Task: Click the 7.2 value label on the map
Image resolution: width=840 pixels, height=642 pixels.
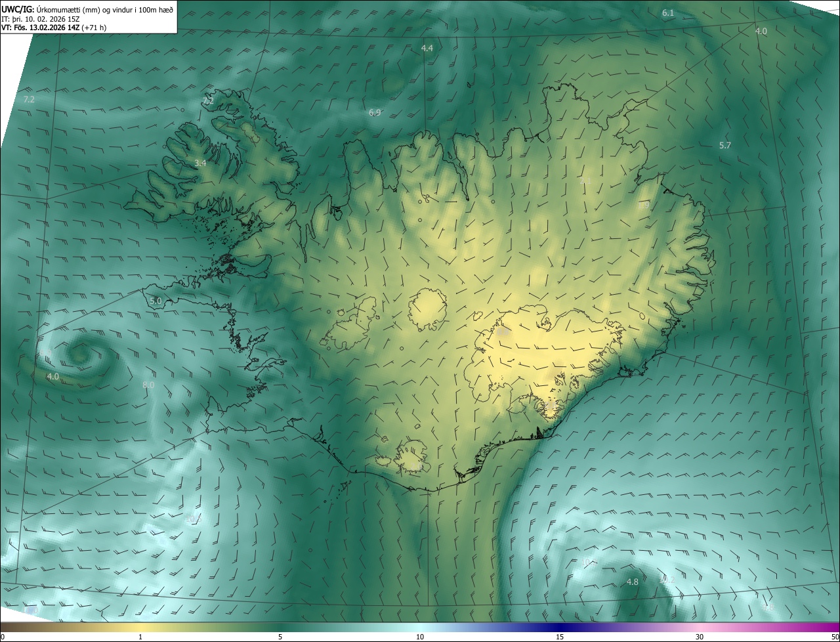Action: 29,99
